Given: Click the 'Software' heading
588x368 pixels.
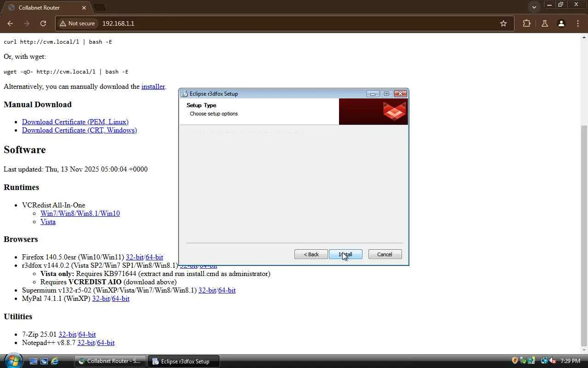Looking at the screenshot, I should click(x=25, y=150).
